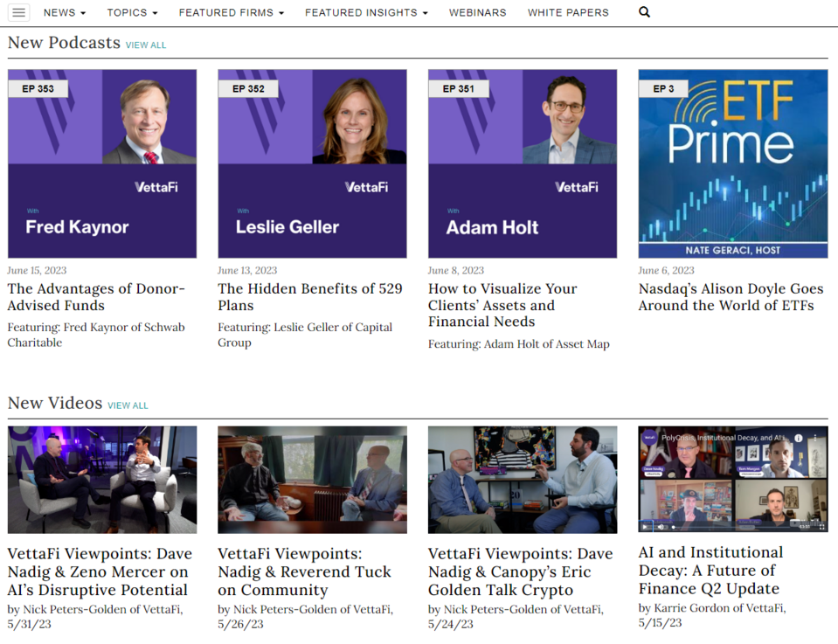Expand the NEWS dropdown menu

[x=64, y=12]
